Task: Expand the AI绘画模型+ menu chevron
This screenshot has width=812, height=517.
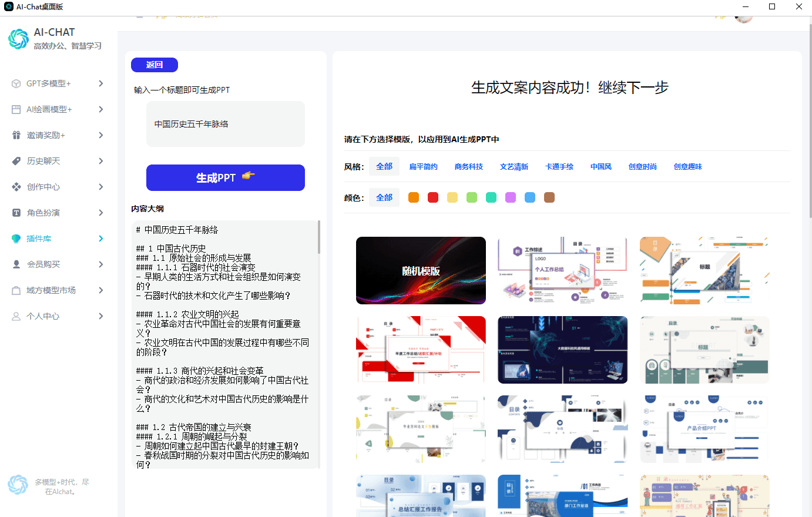Action: tap(101, 109)
